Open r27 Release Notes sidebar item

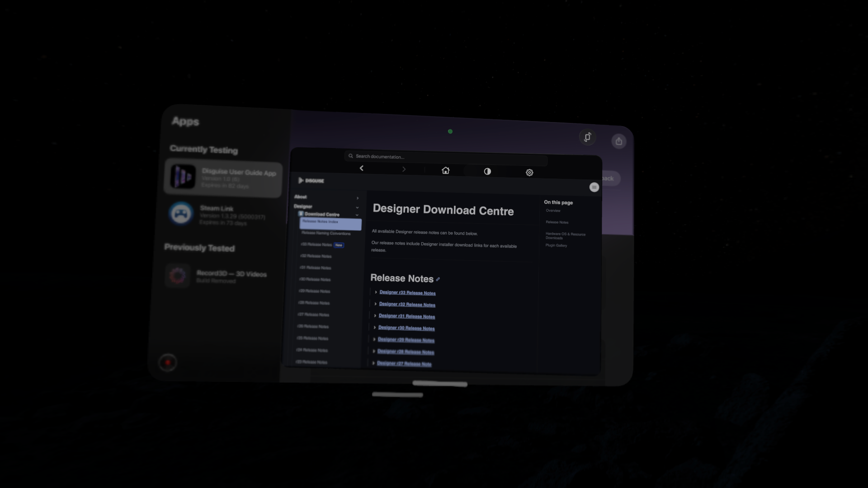[x=313, y=314]
